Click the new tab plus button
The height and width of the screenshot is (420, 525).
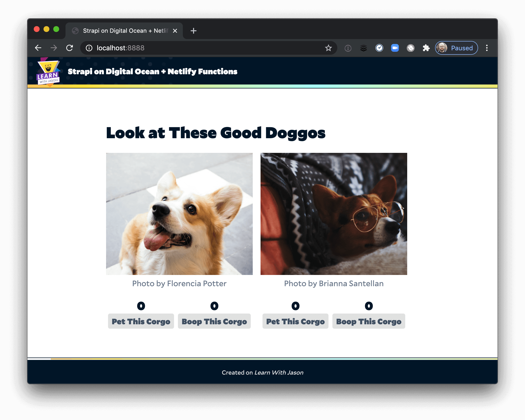[x=193, y=31]
